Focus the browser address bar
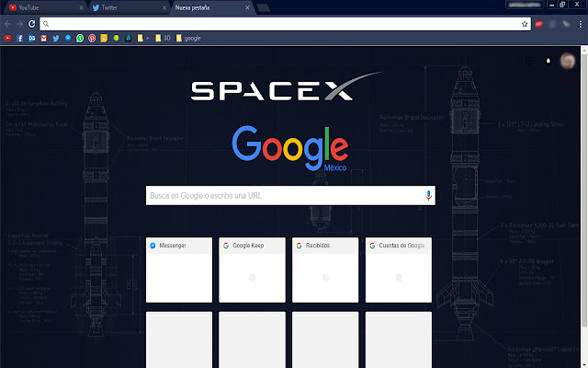 (285, 24)
